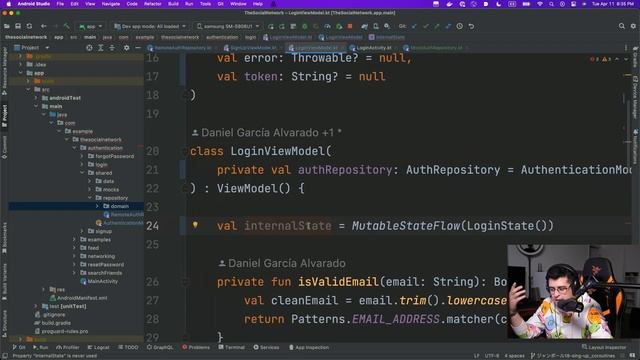The image size is (640, 360).
Task: Collapse the main folder in tree
Action: point(36,106)
